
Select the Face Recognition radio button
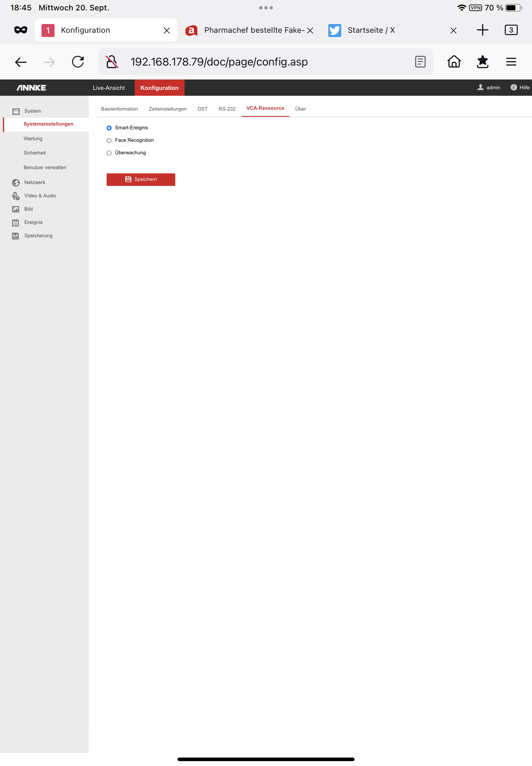tap(109, 141)
